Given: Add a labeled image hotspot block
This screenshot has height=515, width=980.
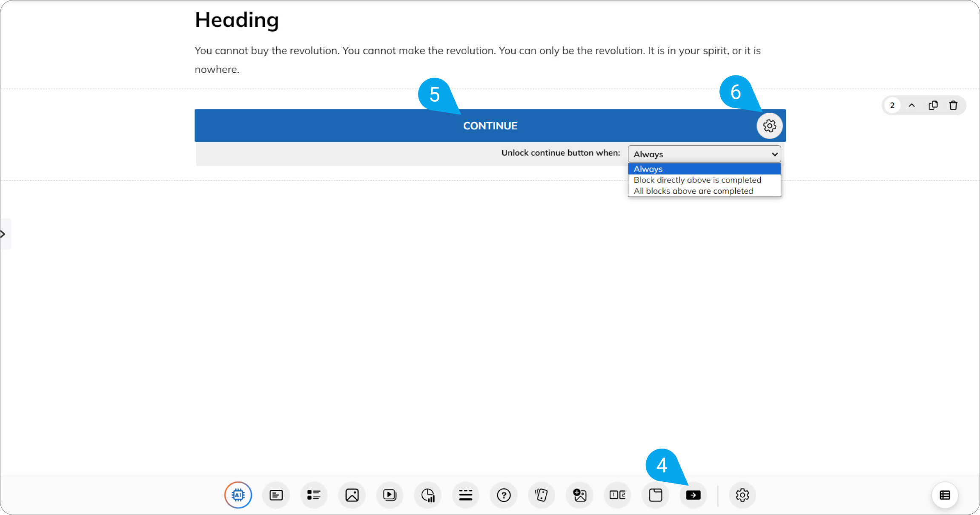Looking at the screenshot, I should [579, 495].
